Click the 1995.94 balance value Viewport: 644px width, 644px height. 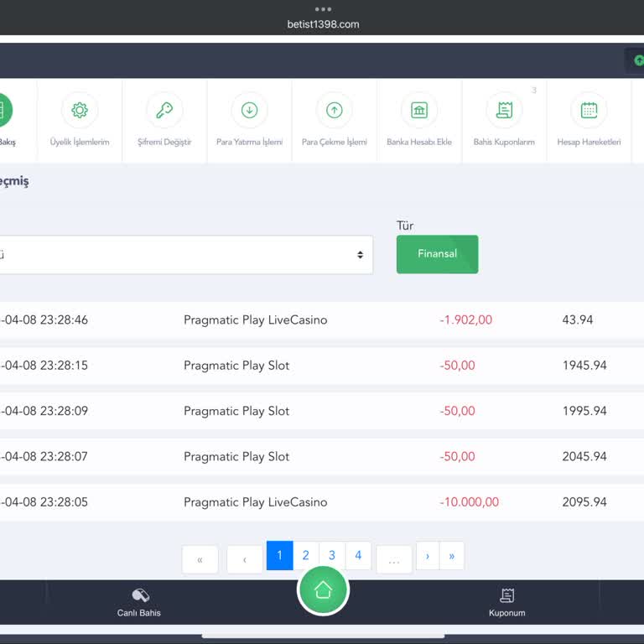[584, 411]
